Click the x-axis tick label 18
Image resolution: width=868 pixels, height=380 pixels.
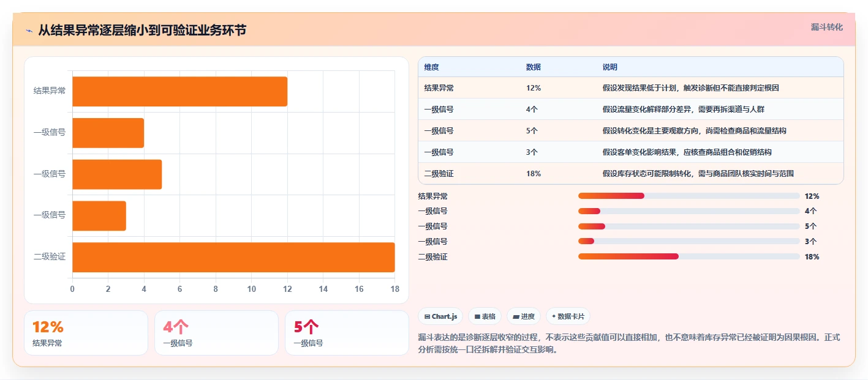click(x=395, y=289)
